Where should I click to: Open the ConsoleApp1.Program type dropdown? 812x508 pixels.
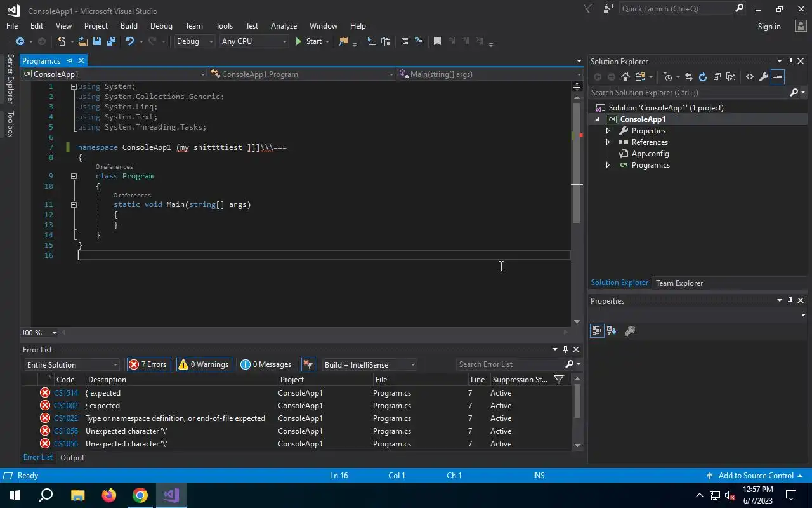pyautogui.click(x=302, y=74)
